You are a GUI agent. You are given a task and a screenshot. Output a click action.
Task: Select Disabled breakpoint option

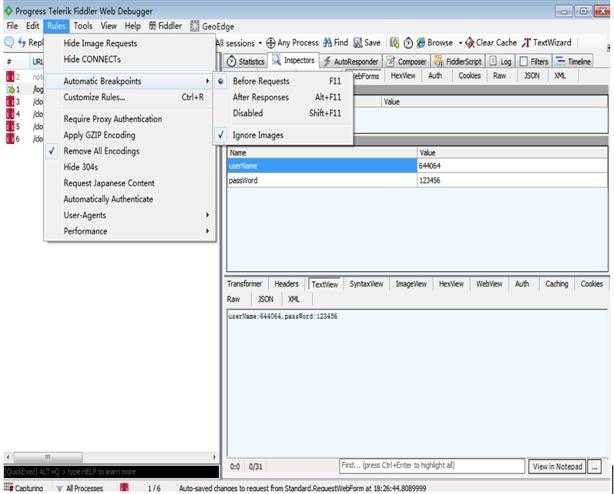283,113
